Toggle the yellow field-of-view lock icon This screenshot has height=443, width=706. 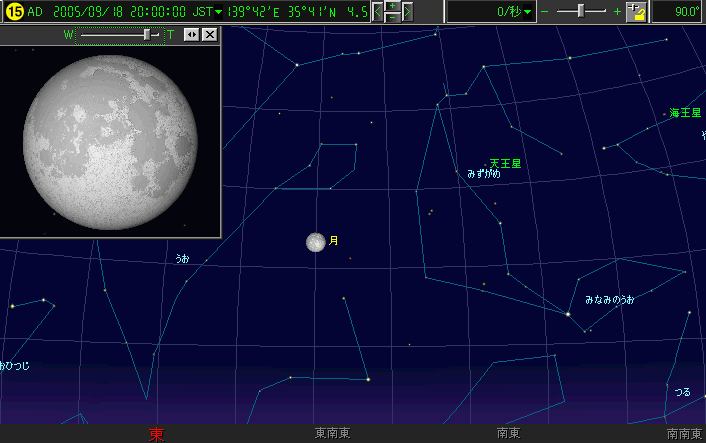pyautogui.click(x=636, y=11)
